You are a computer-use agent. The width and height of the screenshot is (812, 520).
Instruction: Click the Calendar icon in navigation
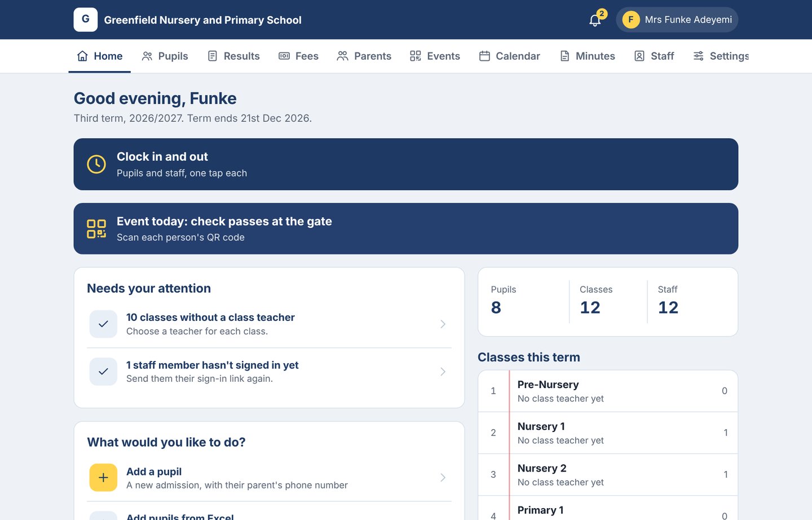click(x=484, y=56)
